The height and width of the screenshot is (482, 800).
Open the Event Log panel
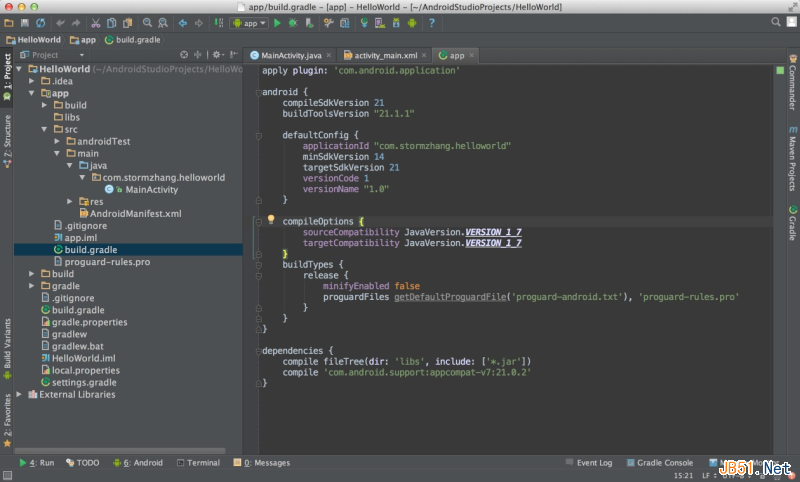click(589, 463)
